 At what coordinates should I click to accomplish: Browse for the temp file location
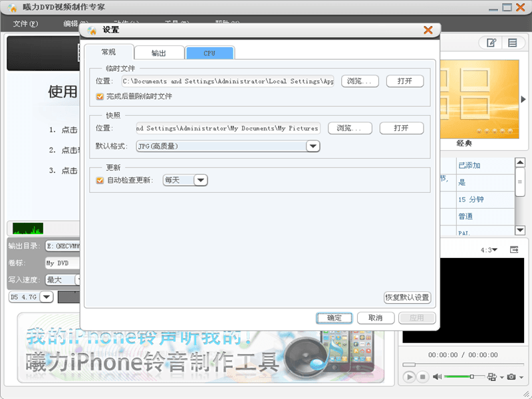tap(360, 81)
